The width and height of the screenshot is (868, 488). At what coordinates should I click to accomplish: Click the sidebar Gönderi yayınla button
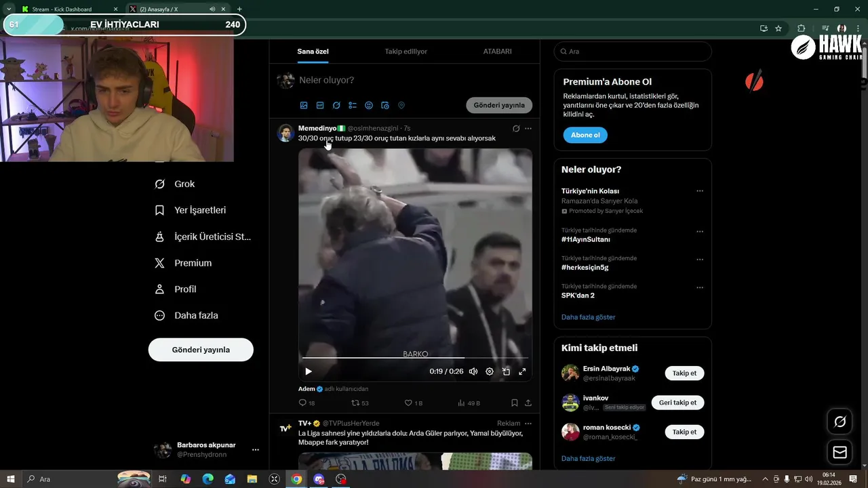[201, 350]
